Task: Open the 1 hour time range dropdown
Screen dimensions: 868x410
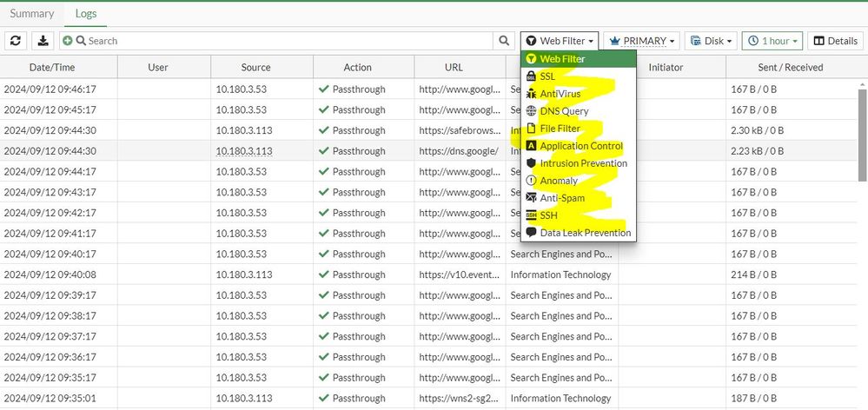Action: (772, 41)
